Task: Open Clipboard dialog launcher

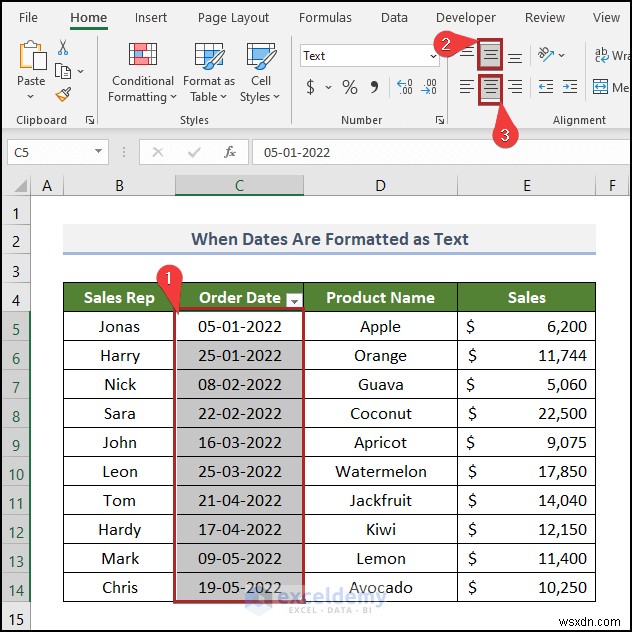Action: pyautogui.click(x=90, y=120)
